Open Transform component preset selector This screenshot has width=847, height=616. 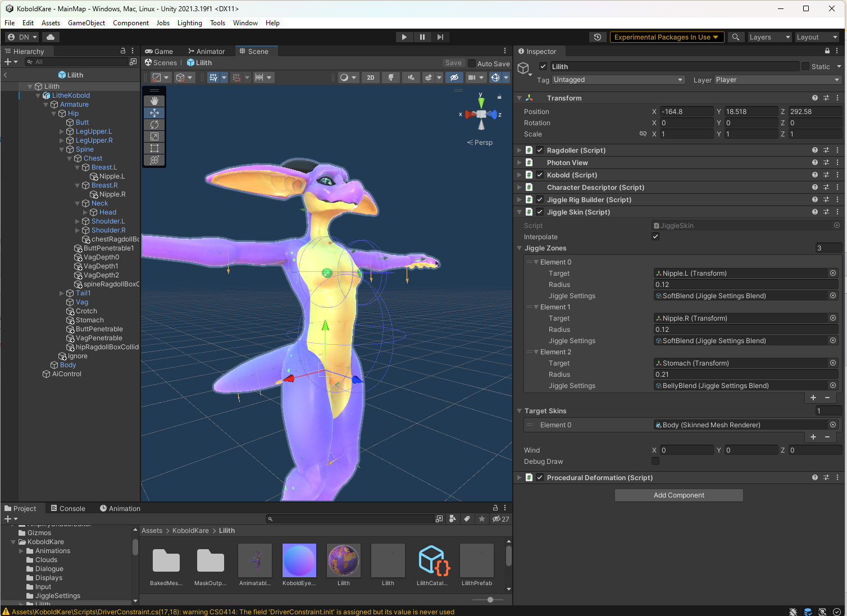[x=826, y=98]
